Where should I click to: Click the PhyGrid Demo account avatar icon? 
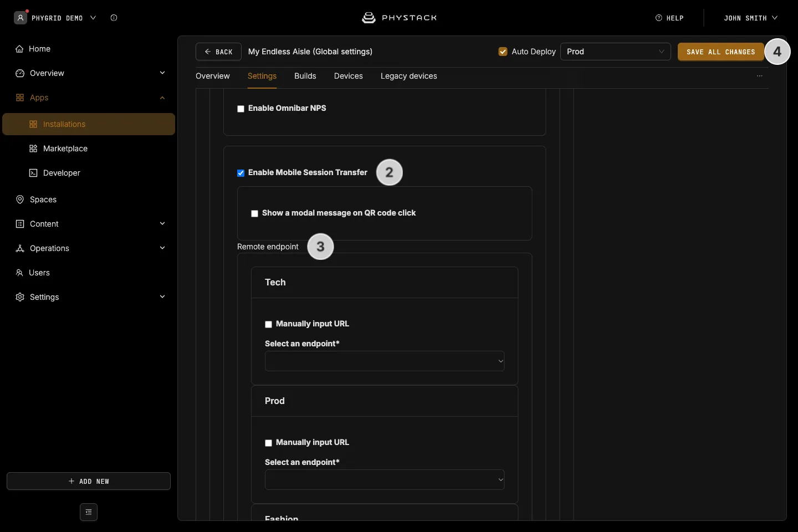pyautogui.click(x=21, y=18)
